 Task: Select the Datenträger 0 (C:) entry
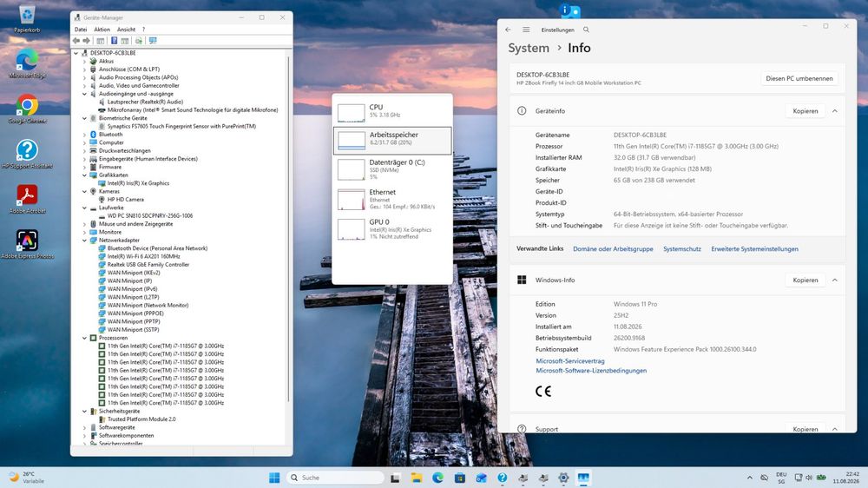tap(392, 169)
